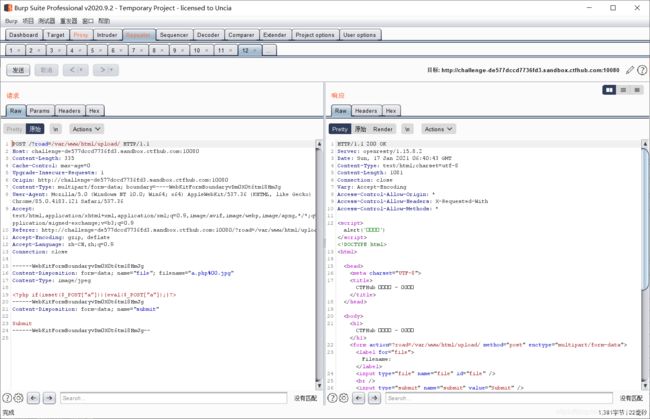Open the Proxy tab
This screenshot has width=650, height=419.
(x=81, y=35)
